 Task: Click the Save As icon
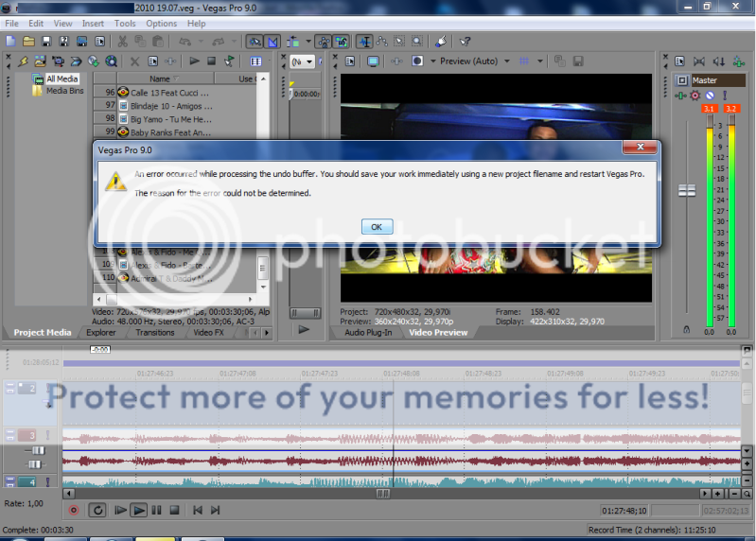click(63, 42)
